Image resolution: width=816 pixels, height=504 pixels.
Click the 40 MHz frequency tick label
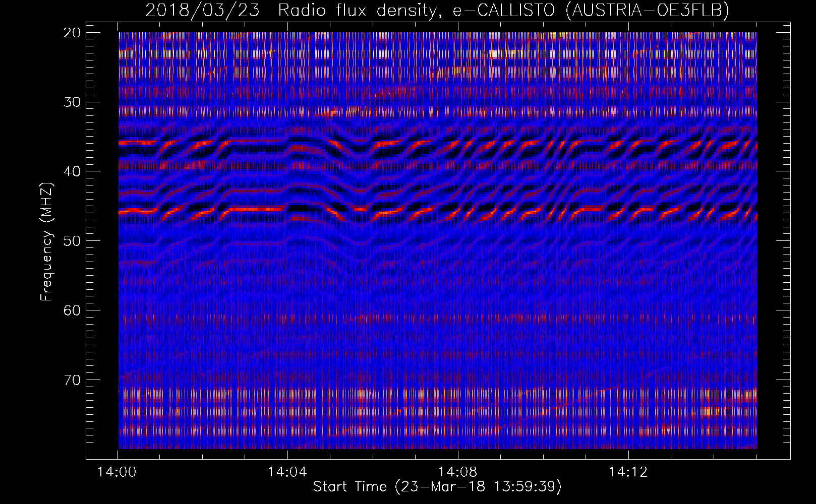[72, 171]
